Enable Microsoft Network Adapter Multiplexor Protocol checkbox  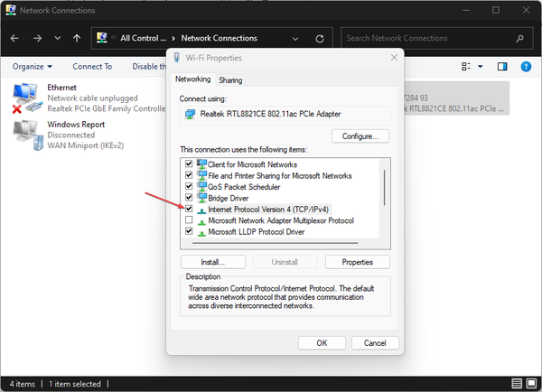point(189,219)
